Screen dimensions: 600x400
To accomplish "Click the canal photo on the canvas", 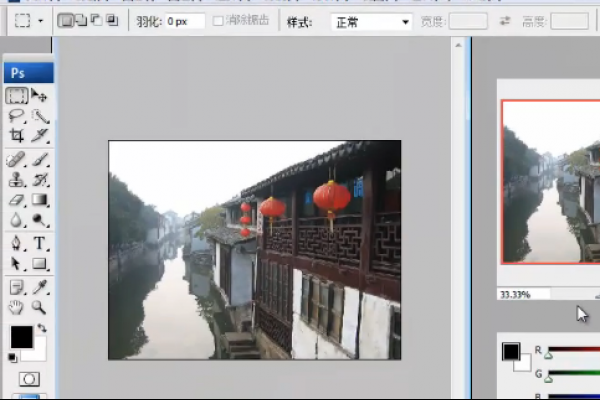I will point(255,250).
